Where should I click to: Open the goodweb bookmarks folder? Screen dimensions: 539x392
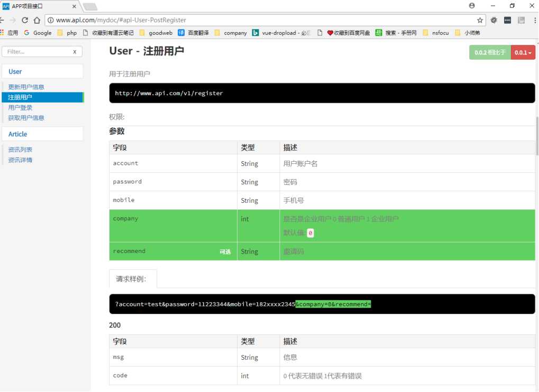[x=156, y=33]
